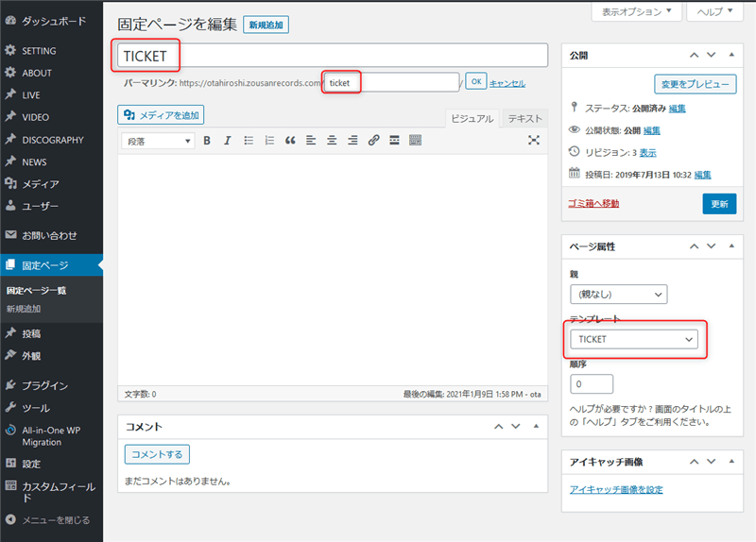Screen dimensions: 756x542
Task: Click the 順序 order number field
Action: pyautogui.click(x=592, y=384)
